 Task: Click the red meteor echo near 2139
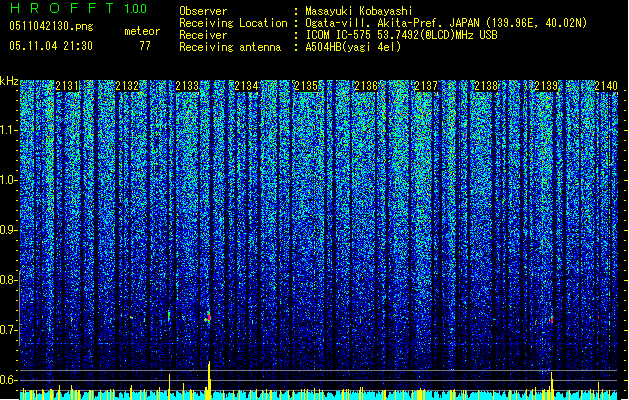click(x=552, y=320)
